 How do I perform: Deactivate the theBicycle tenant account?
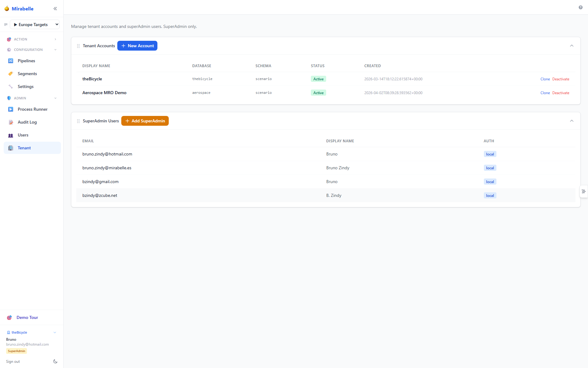(561, 79)
